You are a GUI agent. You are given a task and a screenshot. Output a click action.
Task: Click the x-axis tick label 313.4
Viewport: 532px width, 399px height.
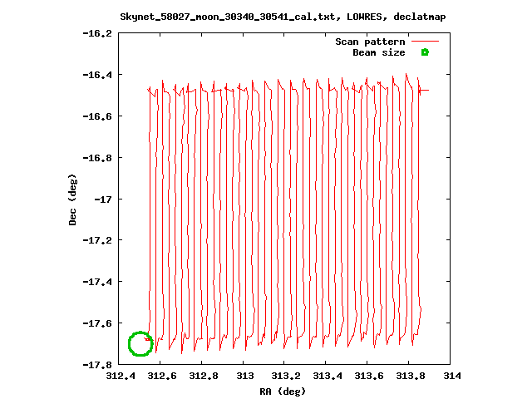pyautogui.click(x=328, y=376)
